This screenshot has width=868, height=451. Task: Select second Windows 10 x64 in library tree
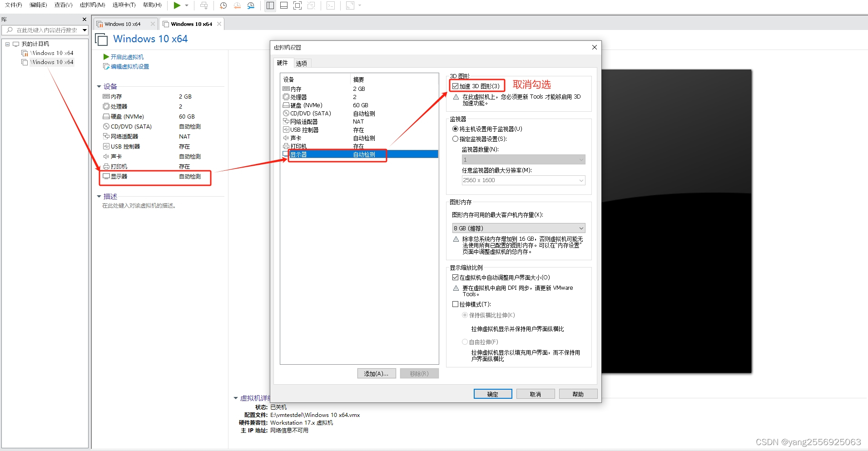[52, 62]
